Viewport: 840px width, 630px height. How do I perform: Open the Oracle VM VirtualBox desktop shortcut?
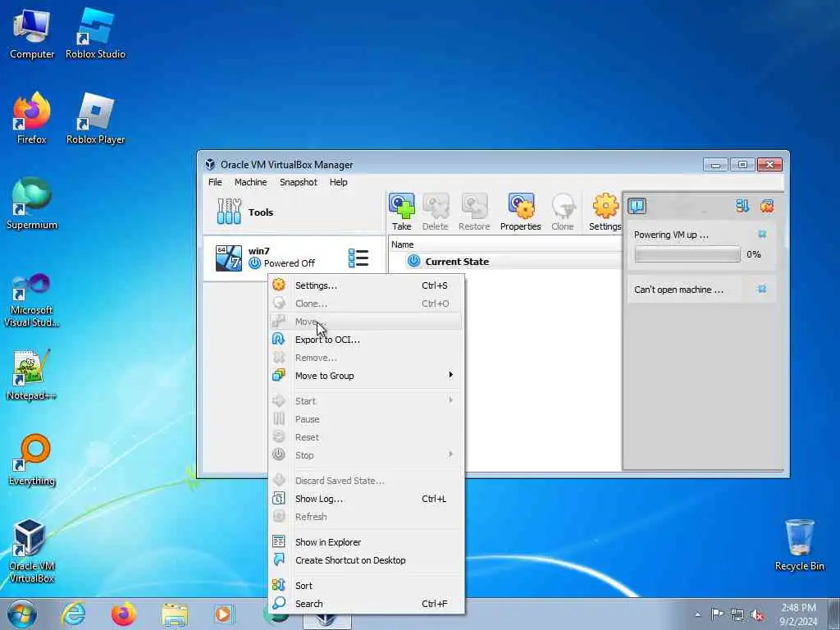click(x=32, y=551)
